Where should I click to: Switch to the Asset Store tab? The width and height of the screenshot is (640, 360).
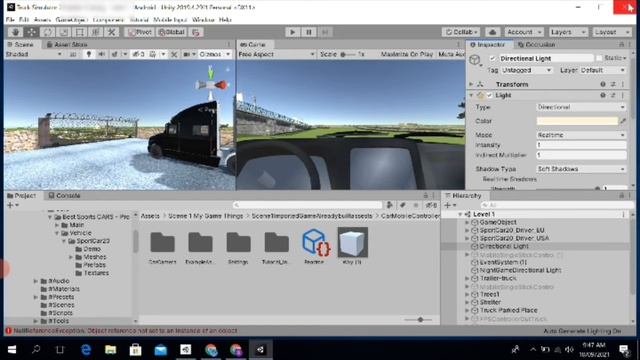pyautogui.click(x=67, y=44)
